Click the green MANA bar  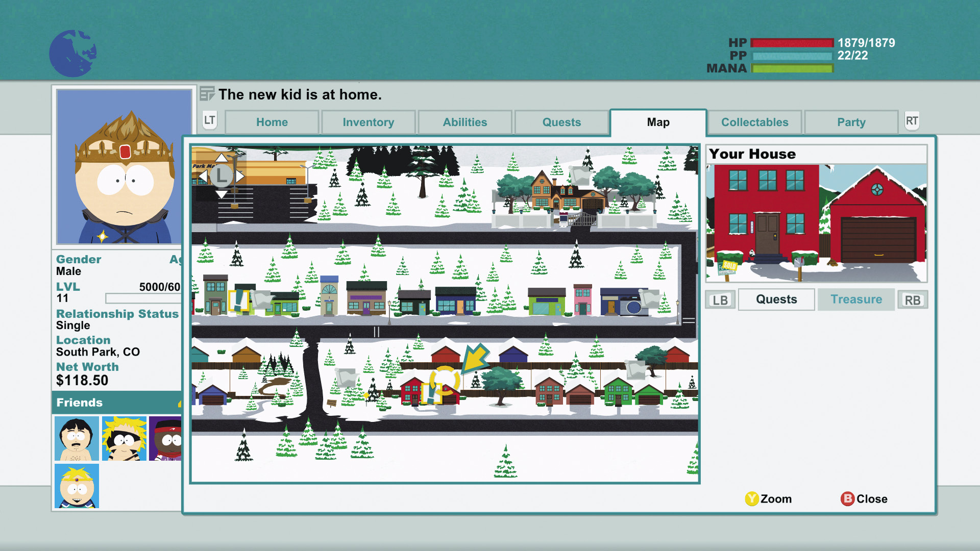pyautogui.click(x=792, y=68)
